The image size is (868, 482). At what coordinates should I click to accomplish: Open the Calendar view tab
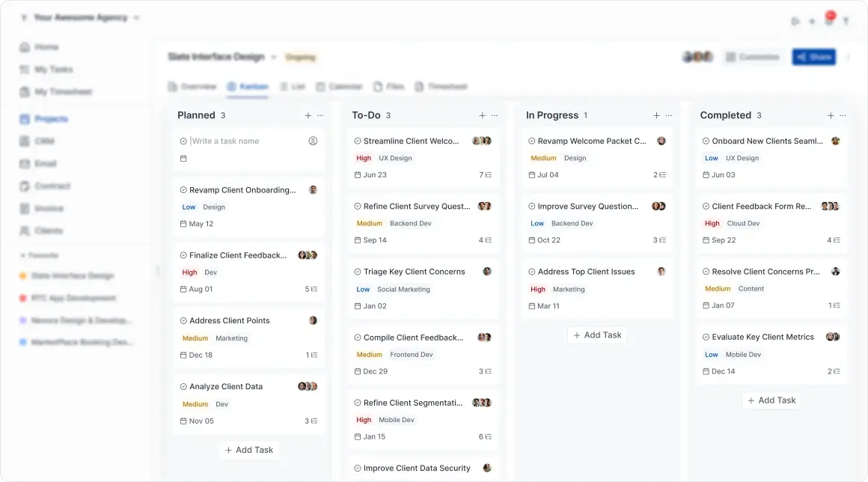point(339,87)
